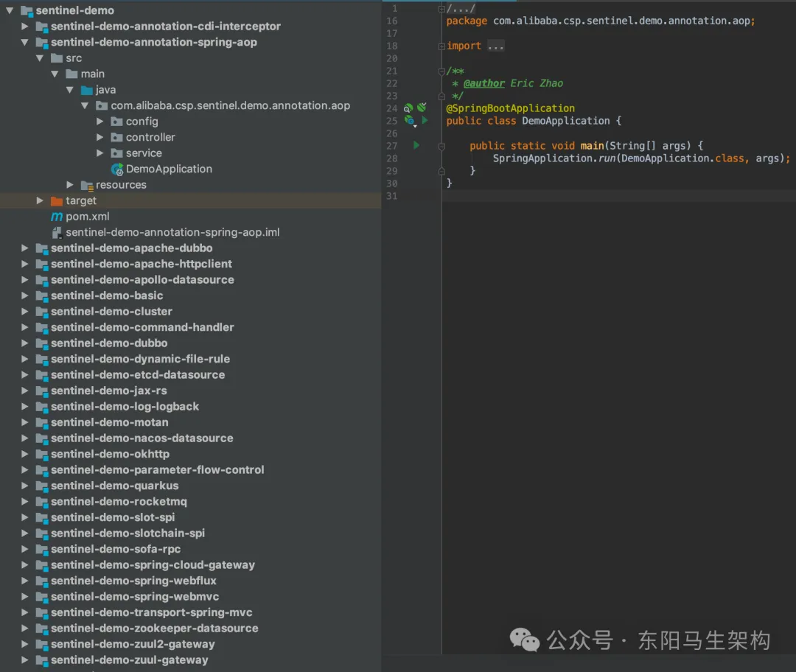Expand sentinel-demo-spring-cloud-gateway module arrow
Viewport: 796px width, 672px height.
click(x=24, y=565)
